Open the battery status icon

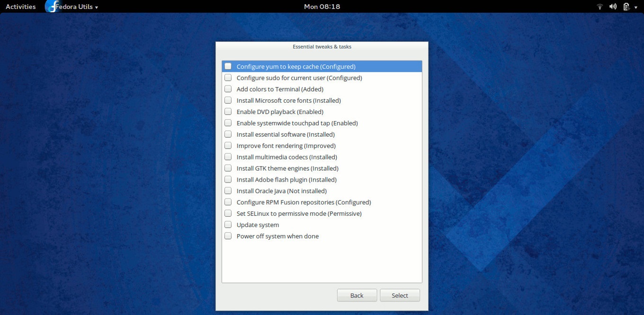pyautogui.click(x=626, y=7)
